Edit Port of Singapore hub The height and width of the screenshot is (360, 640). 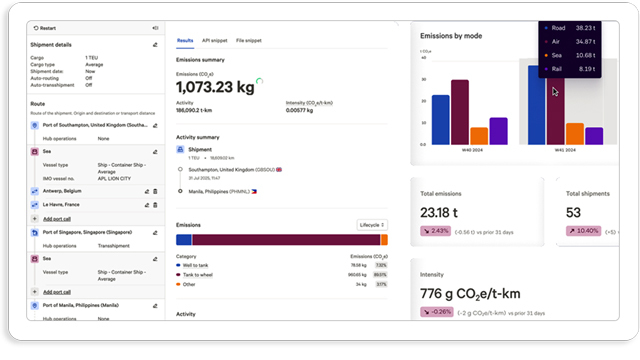155,233
